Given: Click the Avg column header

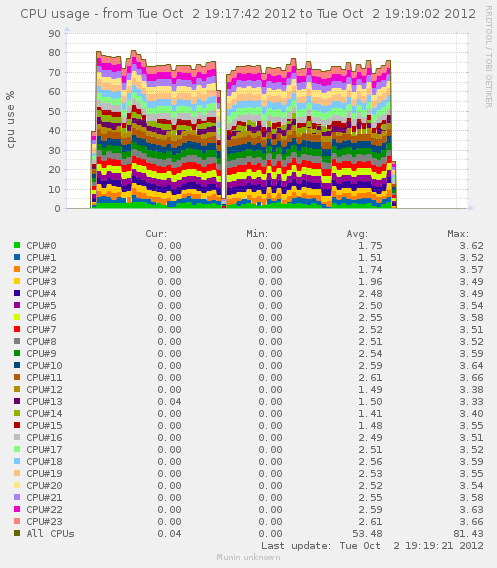Looking at the screenshot, I should click(x=357, y=234).
